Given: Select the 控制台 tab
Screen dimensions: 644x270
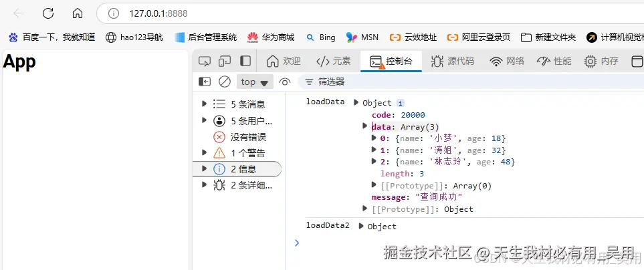Looking at the screenshot, I should (x=391, y=61).
